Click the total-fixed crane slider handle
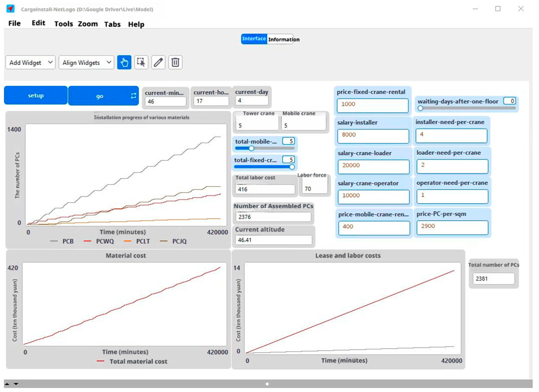The height and width of the screenshot is (392, 539). pos(292,167)
